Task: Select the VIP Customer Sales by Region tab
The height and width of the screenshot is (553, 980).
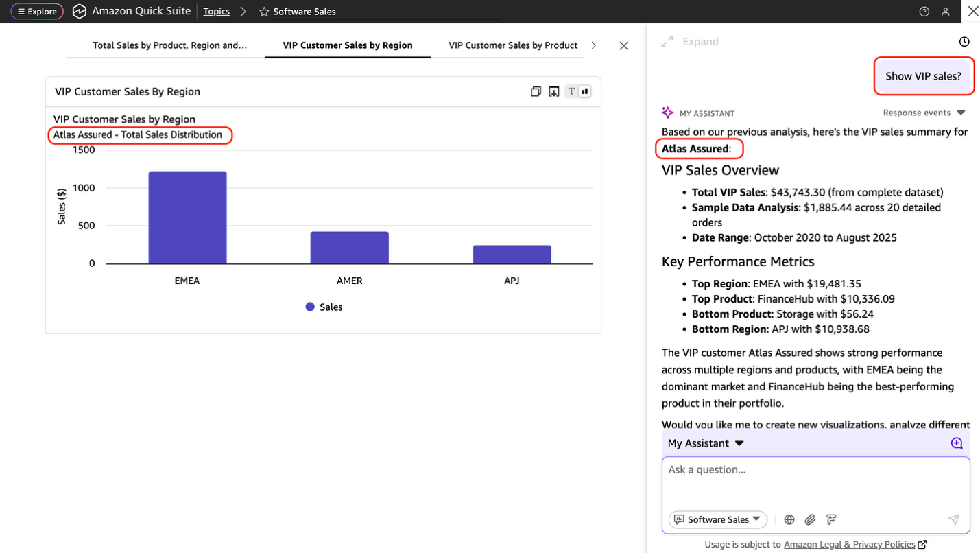Action: (348, 45)
